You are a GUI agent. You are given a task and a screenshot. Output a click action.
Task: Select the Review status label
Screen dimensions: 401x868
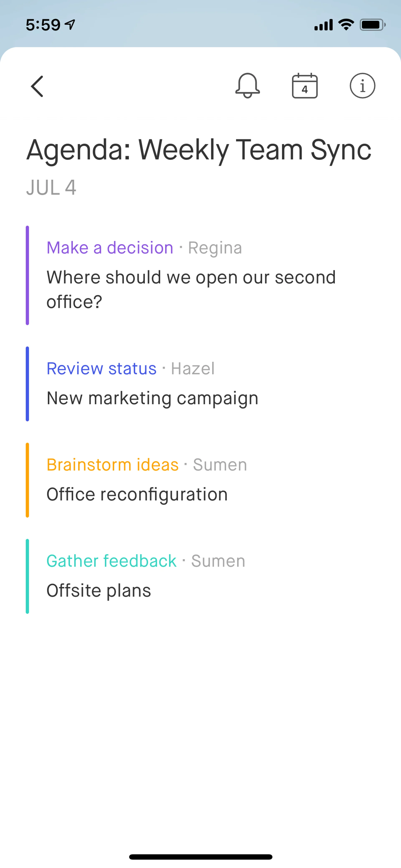tap(102, 368)
